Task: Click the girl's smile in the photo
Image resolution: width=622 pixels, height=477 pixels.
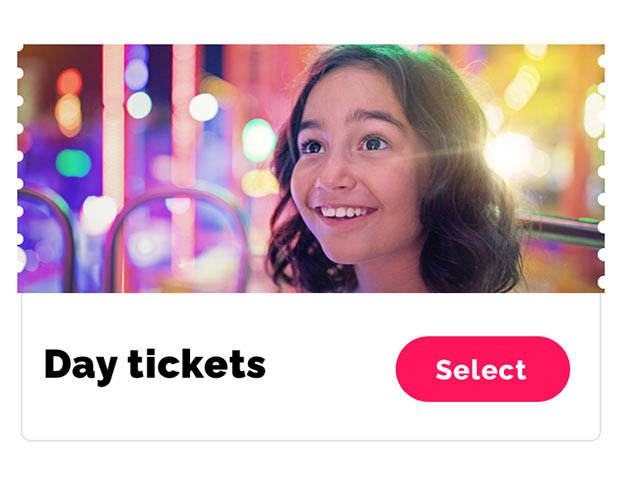Action: 345,212
